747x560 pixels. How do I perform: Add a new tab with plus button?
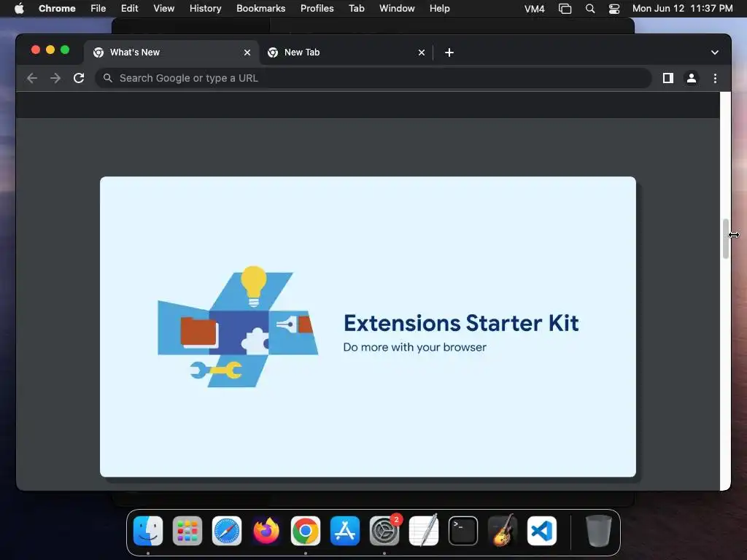click(x=449, y=52)
